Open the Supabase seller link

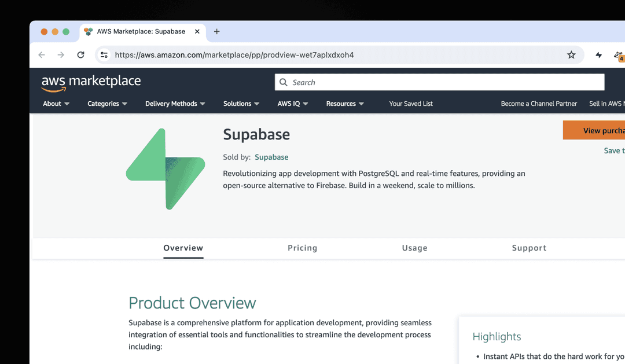coord(271,157)
